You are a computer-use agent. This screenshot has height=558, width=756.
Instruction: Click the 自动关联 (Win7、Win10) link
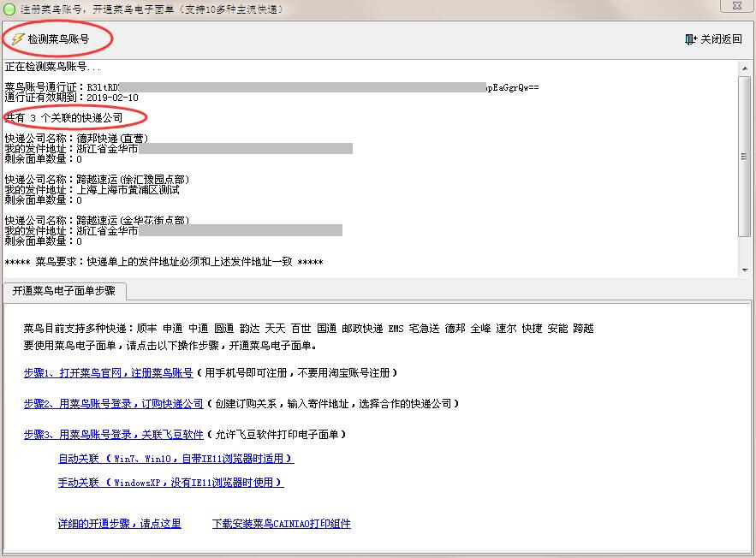point(176,459)
